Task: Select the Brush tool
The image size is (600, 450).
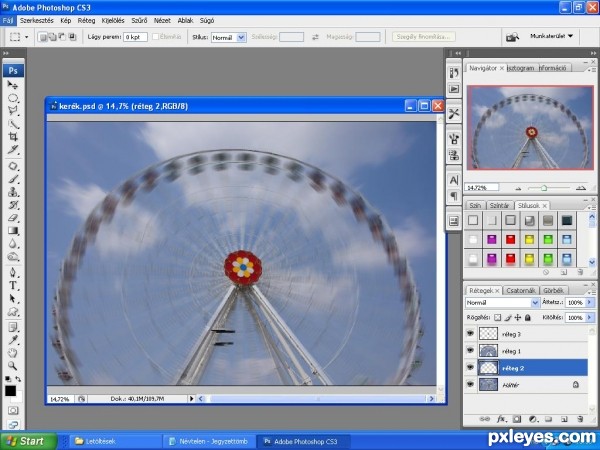Action: pos(13,179)
